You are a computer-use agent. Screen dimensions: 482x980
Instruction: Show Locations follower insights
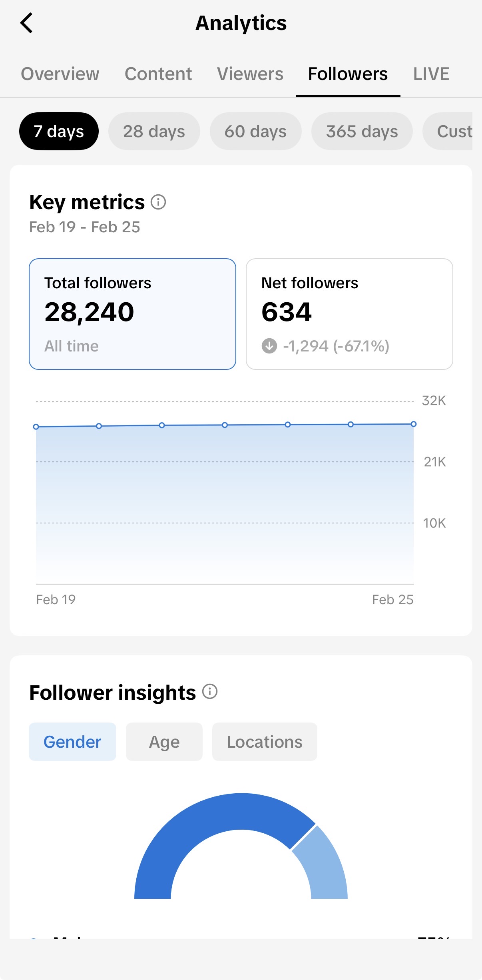[265, 742]
